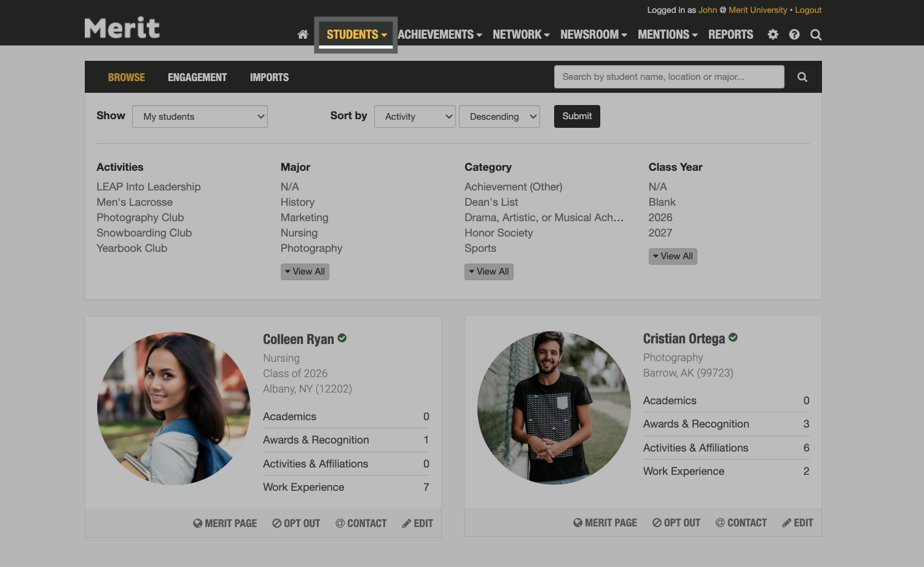Image resolution: width=924 pixels, height=567 pixels.
Task: Click the search icon beside the student search bar
Action: coord(802,77)
